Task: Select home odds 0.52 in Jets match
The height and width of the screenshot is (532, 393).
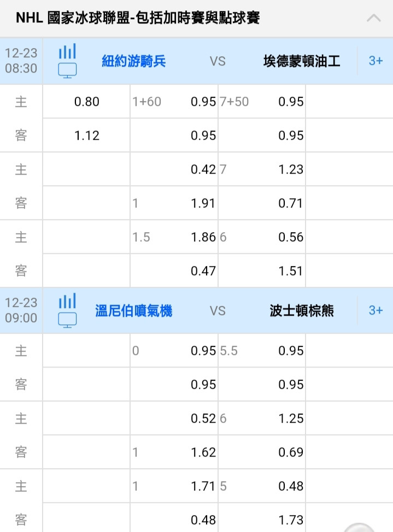Action: pos(174,418)
